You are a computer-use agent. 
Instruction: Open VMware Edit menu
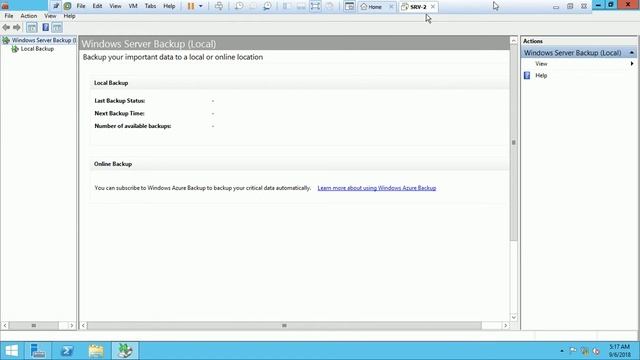[97, 6]
